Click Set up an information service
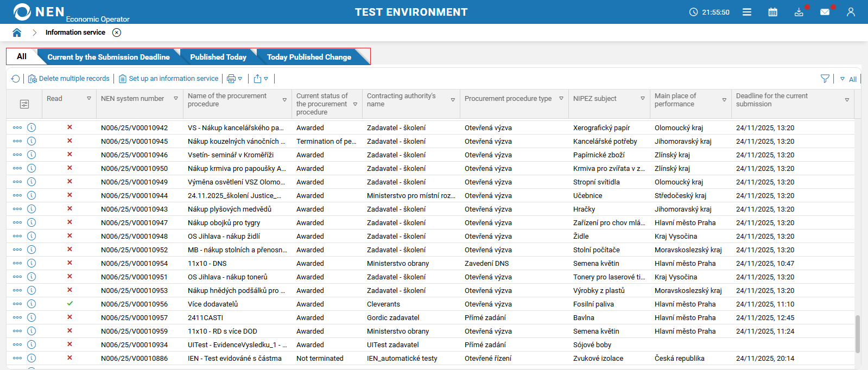 click(x=169, y=79)
